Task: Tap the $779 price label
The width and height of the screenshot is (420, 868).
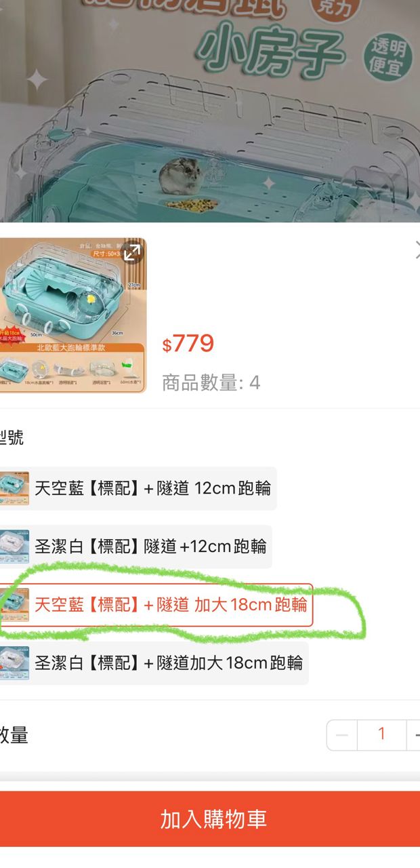Action: (188, 344)
